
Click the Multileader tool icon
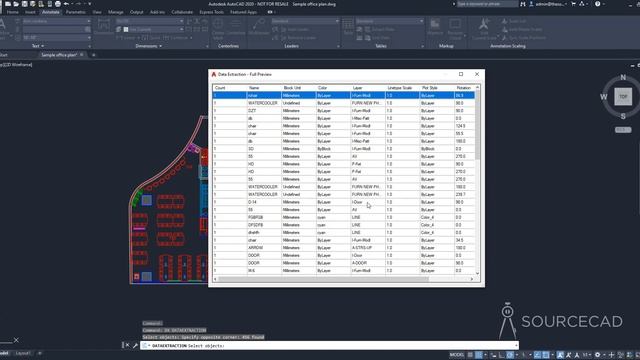259,24
